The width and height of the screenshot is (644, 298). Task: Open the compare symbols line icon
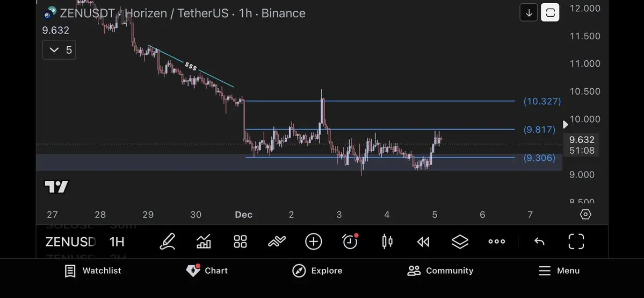(x=277, y=242)
